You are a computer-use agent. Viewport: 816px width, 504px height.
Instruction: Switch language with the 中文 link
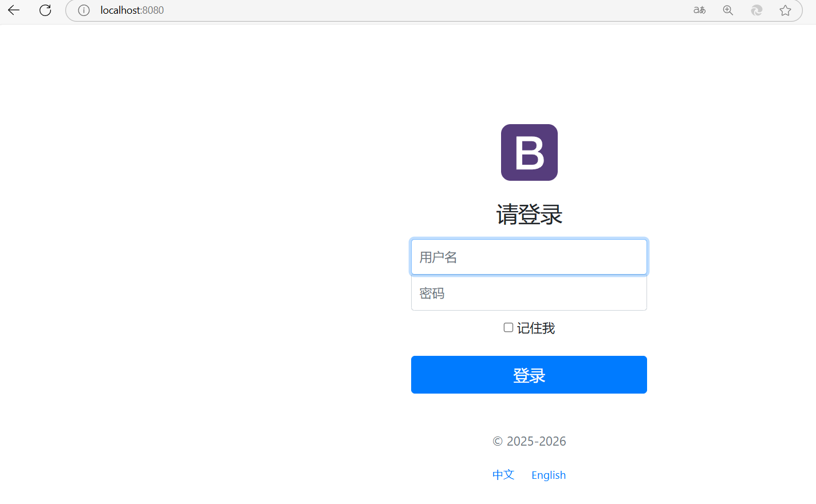click(x=503, y=475)
